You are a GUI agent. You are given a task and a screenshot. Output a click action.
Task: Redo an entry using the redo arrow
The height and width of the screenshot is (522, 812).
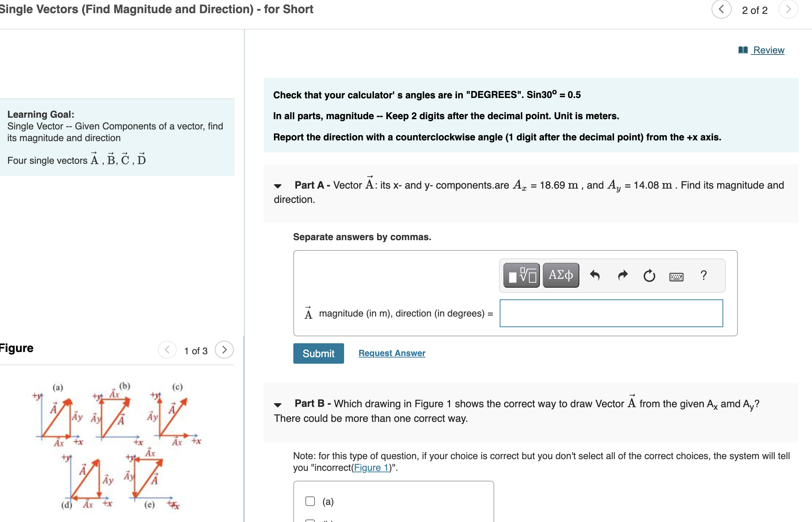click(622, 275)
